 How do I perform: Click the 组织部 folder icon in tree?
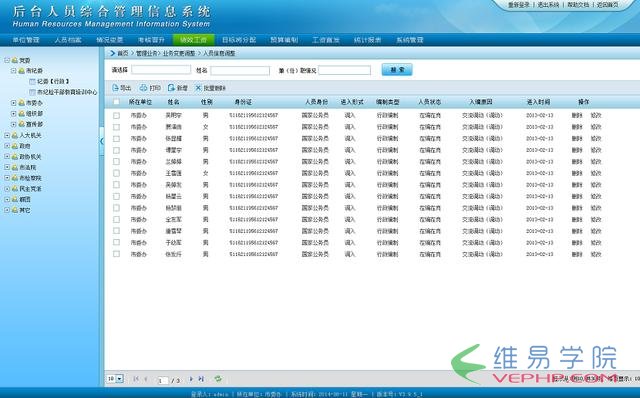[x=21, y=113]
